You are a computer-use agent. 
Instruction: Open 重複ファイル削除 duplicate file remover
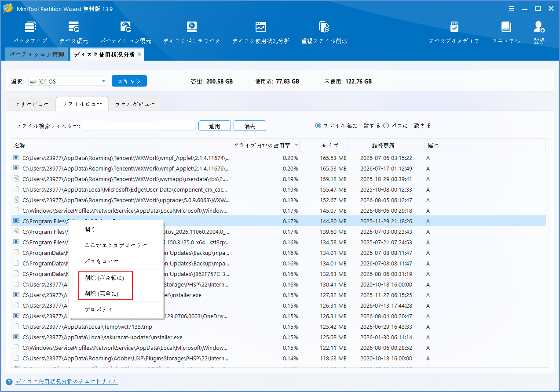click(324, 33)
